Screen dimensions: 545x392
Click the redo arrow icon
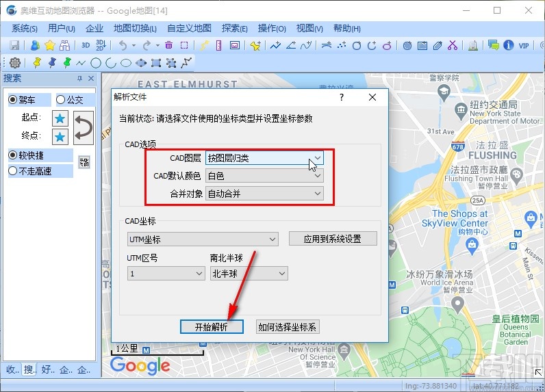coord(147,45)
